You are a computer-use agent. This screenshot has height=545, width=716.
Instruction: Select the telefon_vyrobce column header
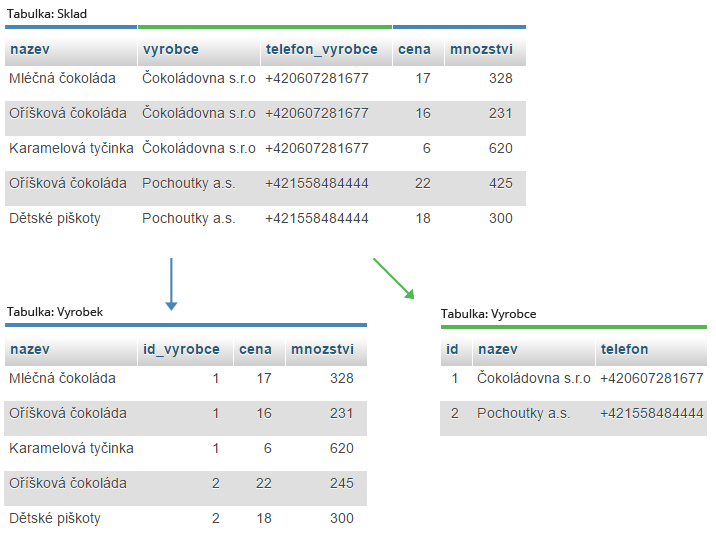click(321, 49)
